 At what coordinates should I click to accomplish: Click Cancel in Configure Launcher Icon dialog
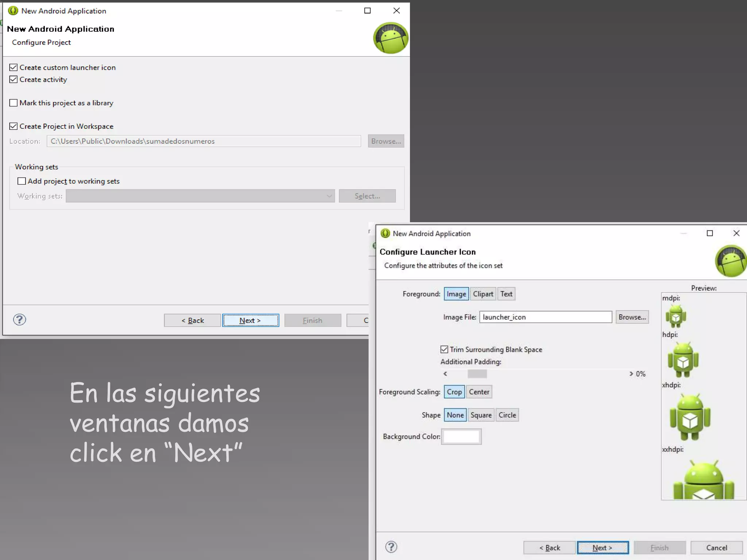717,548
